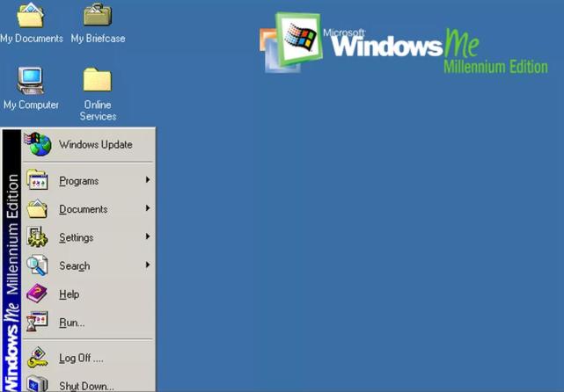The width and height of the screenshot is (564, 392).
Task: Click the Search magnifier icon in Start menu
Action: pos(37,265)
